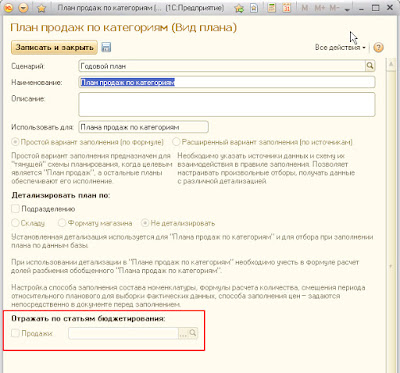The height and width of the screenshot is (373, 400).
Task: Click the Описание text area
Action: [227, 105]
